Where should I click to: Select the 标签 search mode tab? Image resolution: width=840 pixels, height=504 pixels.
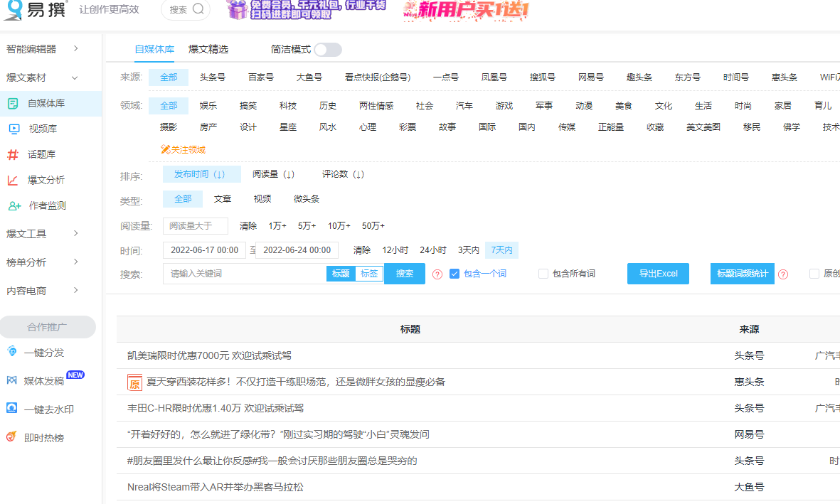[x=369, y=273]
